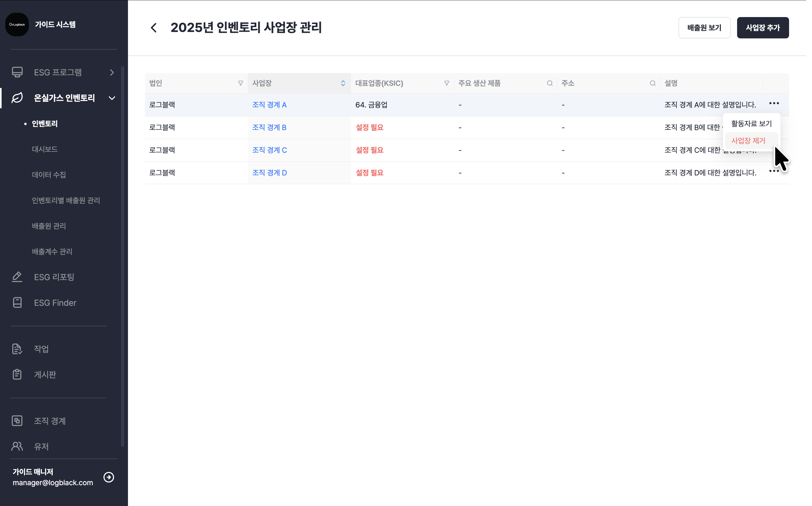
Task: Click the 주소 column search icon
Action: 653,83
